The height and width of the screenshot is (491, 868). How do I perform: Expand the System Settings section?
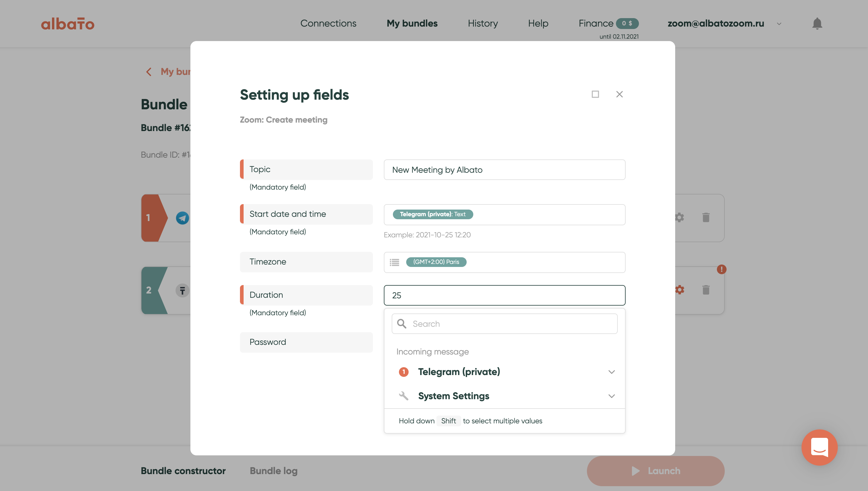point(611,396)
